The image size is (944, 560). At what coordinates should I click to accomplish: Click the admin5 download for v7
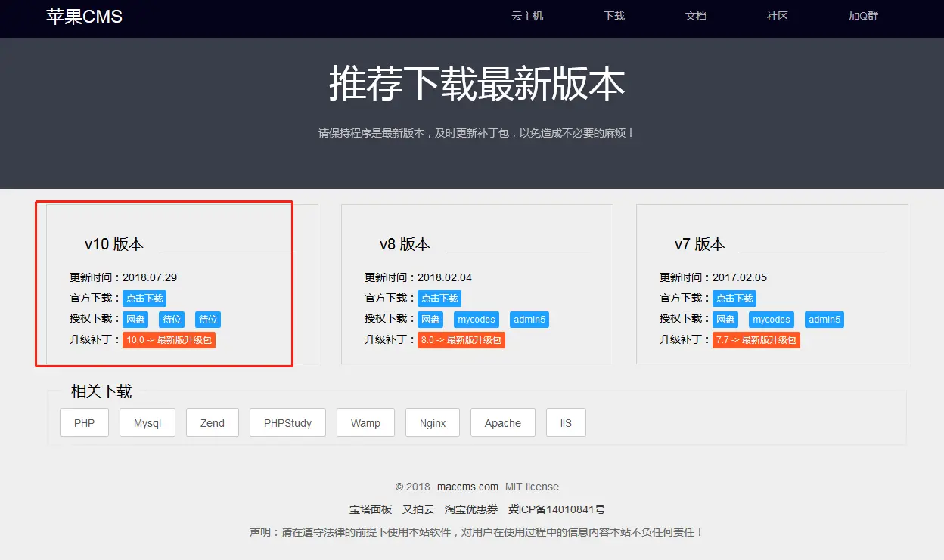pyautogui.click(x=824, y=319)
